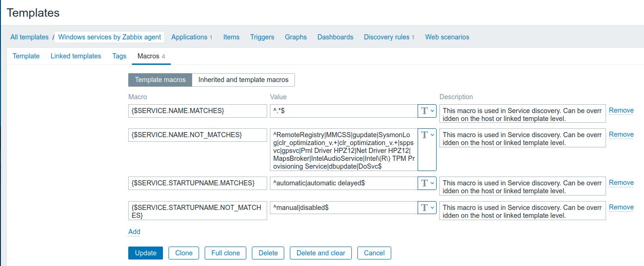This screenshot has height=266, width=644.
Task: Remove the {$SERVICE.STARTUPNAME.NOT_MATCHES} macro
Action: pos(621,207)
